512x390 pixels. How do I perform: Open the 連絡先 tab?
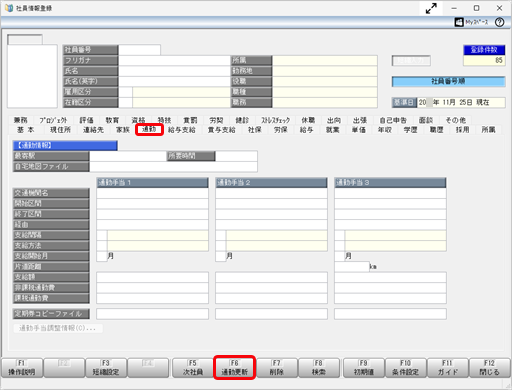[x=93, y=130]
